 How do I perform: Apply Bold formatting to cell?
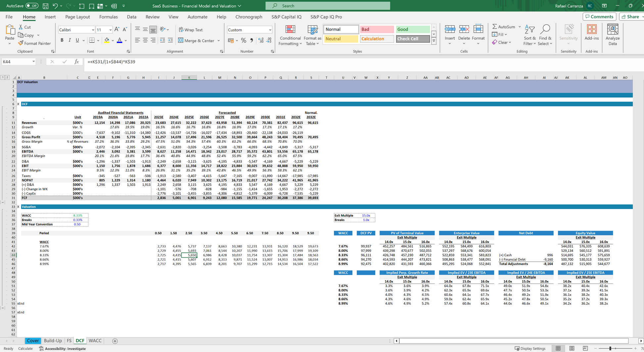(62, 40)
